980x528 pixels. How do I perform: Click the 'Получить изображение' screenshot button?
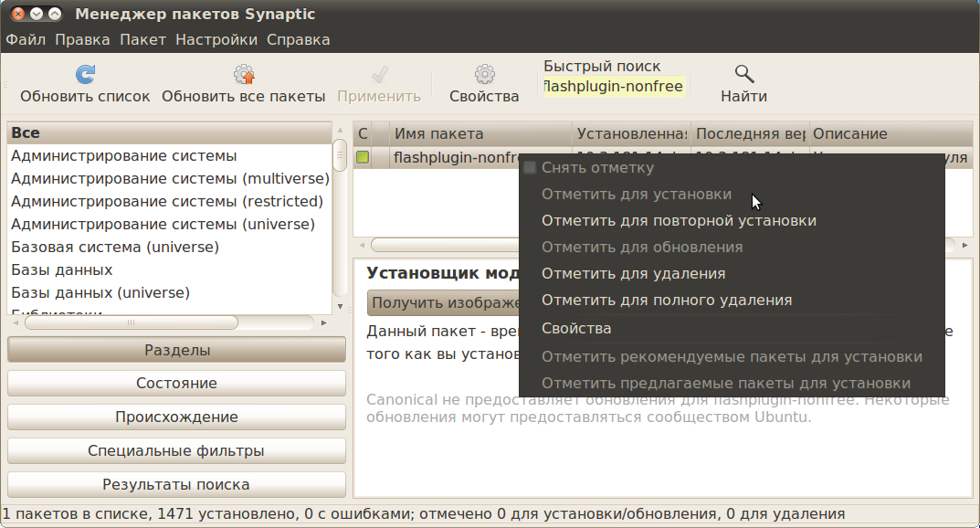point(445,303)
